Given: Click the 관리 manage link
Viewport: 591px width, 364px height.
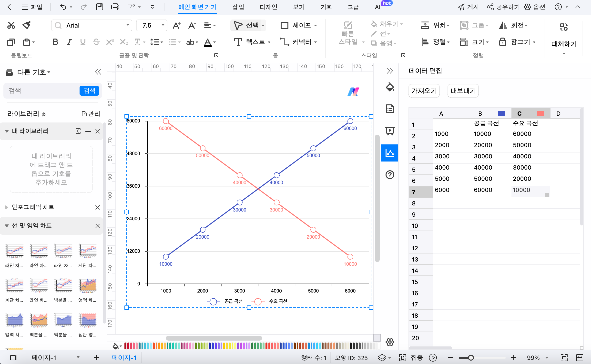Looking at the screenshot, I should point(91,114).
